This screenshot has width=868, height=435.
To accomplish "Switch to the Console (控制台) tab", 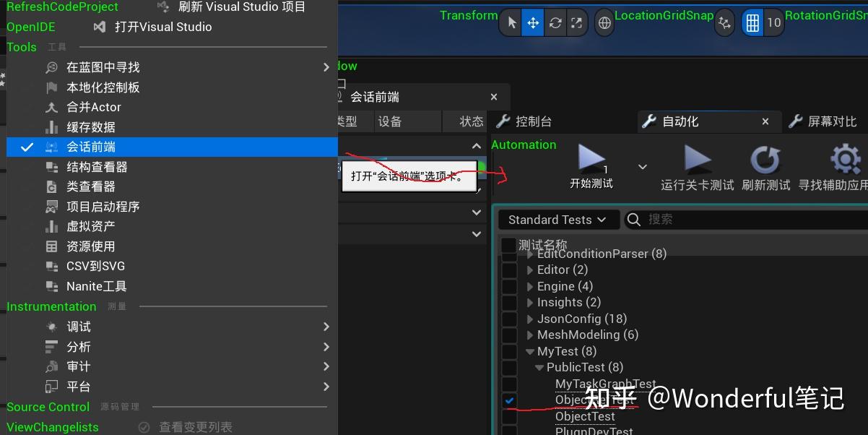I will 524,121.
